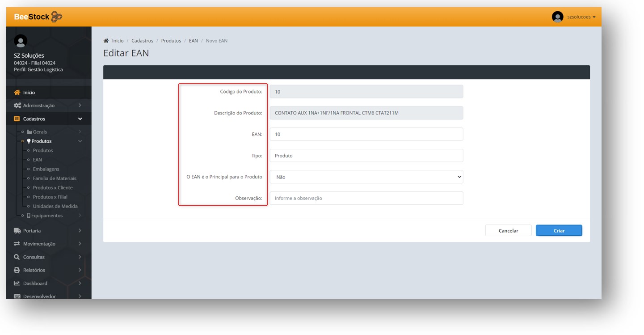Click the home icon in the breadcrumb
Image resolution: width=644 pixels, height=335 pixels.
(x=106, y=41)
